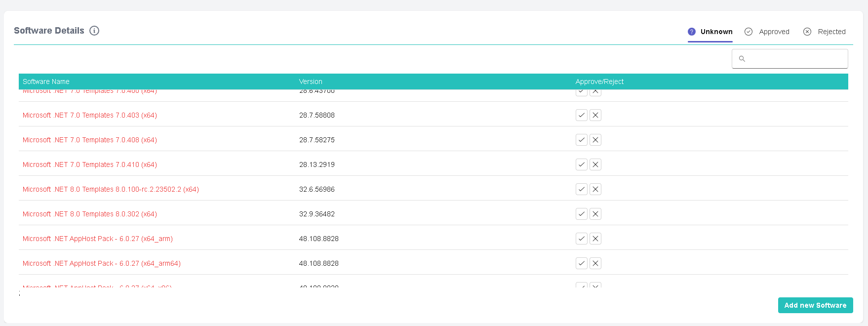
Task: Select version cell 28.7.58808
Action: 317,115
